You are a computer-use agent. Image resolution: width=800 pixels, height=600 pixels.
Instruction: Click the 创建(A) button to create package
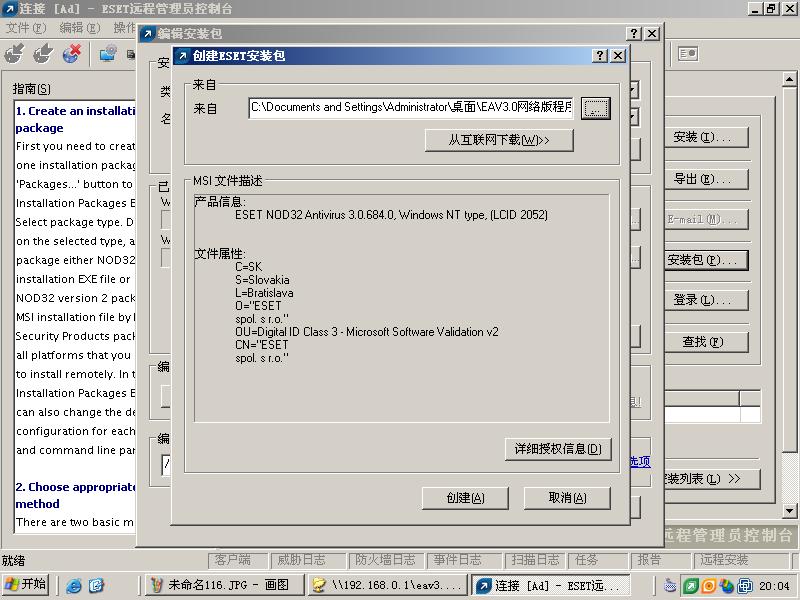coord(464,498)
